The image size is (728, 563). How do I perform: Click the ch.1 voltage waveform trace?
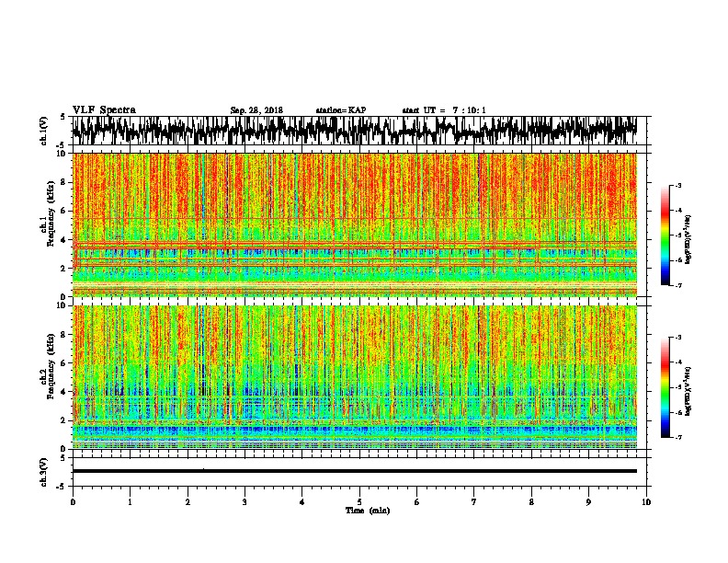[x=354, y=131]
